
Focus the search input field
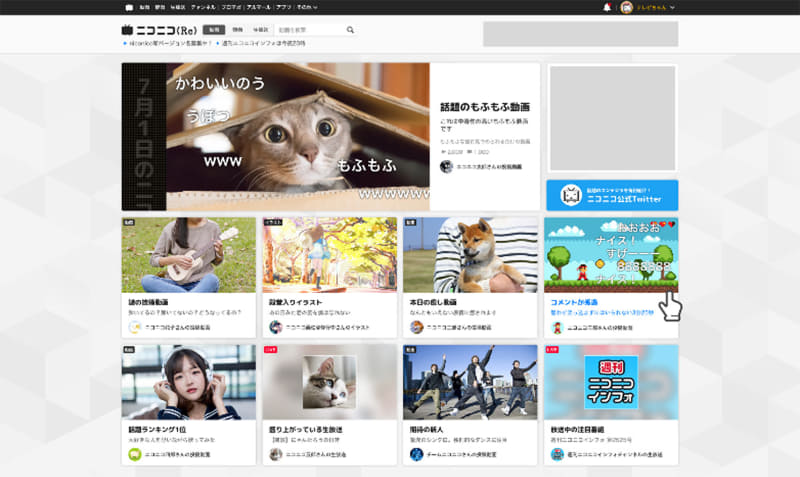pyautogui.click(x=310, y=30)
